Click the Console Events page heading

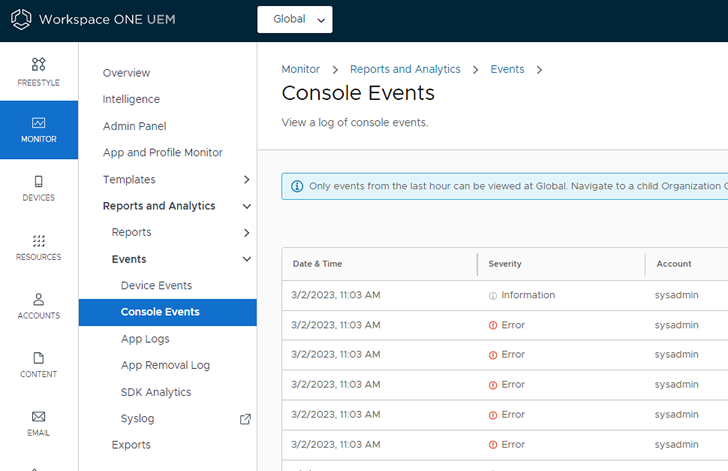(358, 93)
